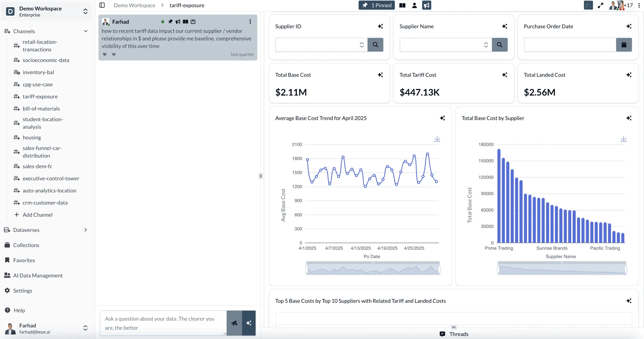
Task: Click the megaphone icon in top toolbar
Action: (427, 5)
